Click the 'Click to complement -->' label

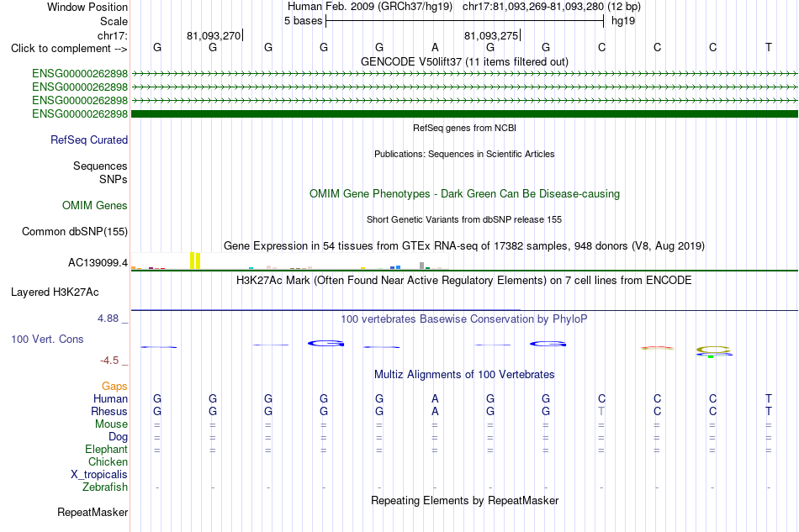69,49
